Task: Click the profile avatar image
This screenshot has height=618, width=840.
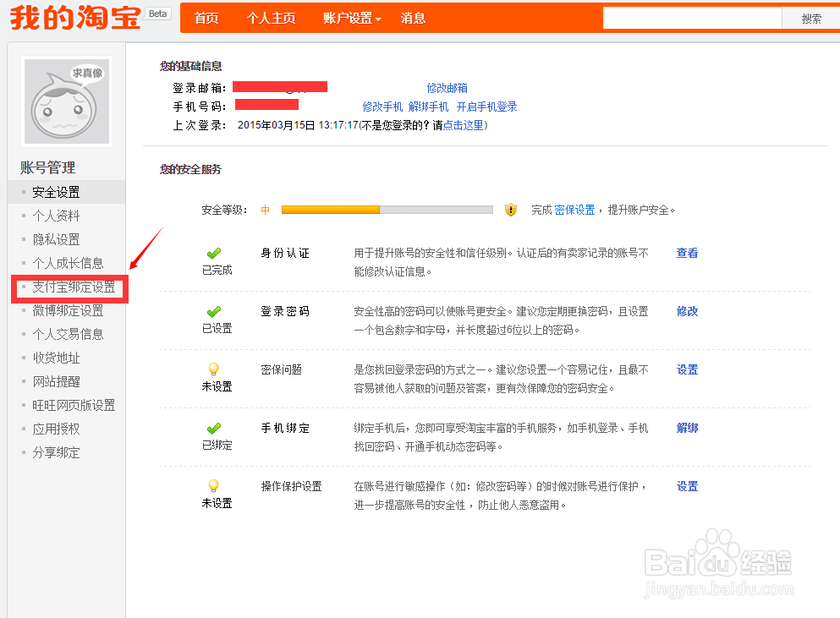Action: pyautogui.click(x=66, y=100)
